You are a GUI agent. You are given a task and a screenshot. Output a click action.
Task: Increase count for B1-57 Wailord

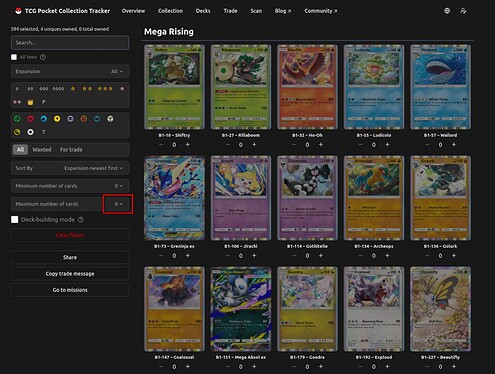pyautogui.click(x=454, y=145)
